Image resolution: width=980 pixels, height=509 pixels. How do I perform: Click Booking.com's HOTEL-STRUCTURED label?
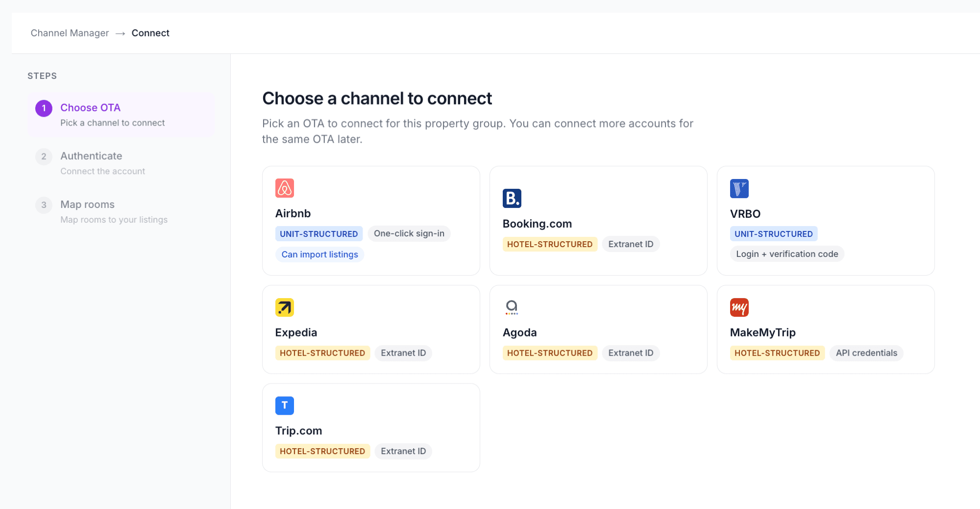[x=550, y=244]
